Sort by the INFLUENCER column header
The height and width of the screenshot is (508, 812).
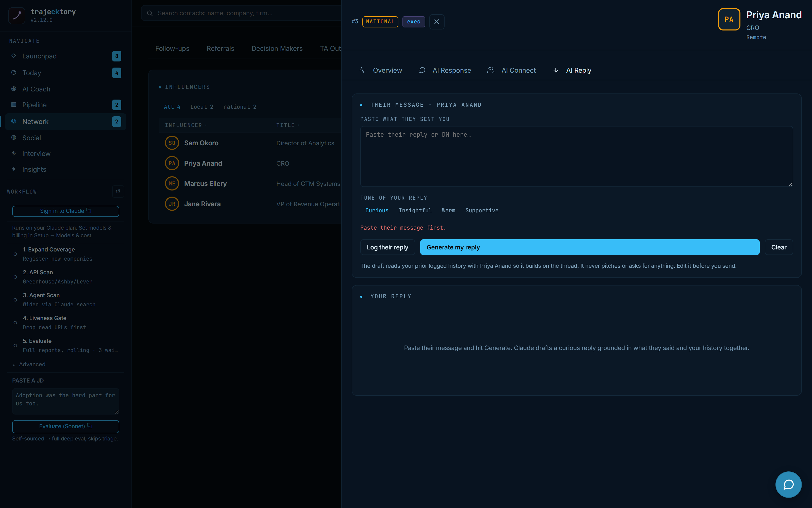pos(185,125)
